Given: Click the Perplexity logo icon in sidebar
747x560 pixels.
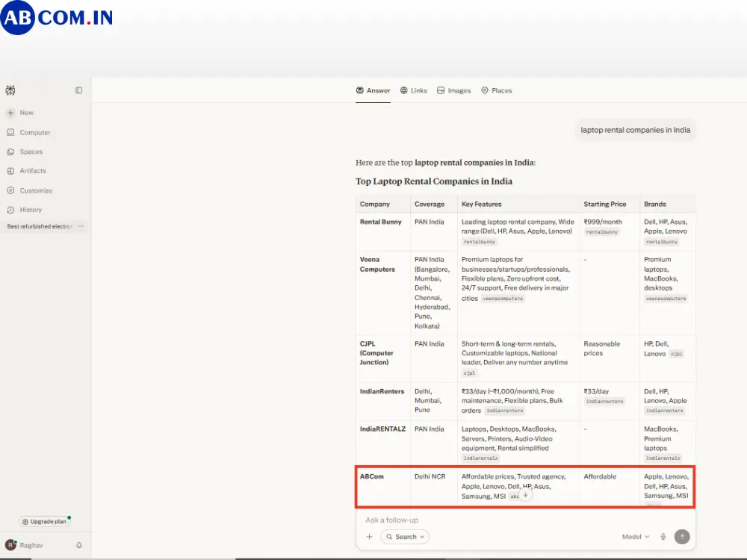Looking at the screenshot, I should [10, 90].
